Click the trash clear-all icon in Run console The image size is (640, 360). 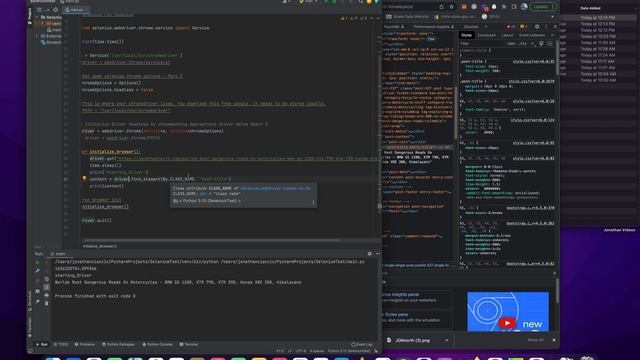coord(46,303)
